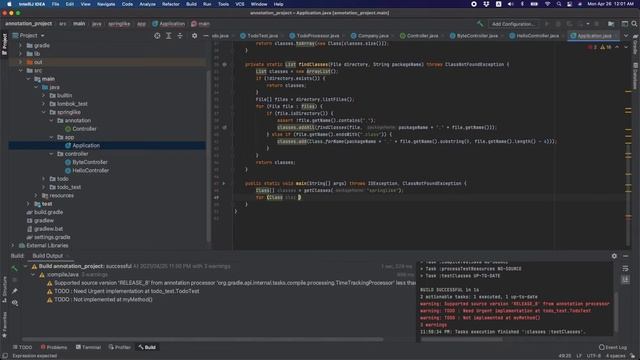Click line separator LF in status bar
The image size is (640, 360).
579,356
